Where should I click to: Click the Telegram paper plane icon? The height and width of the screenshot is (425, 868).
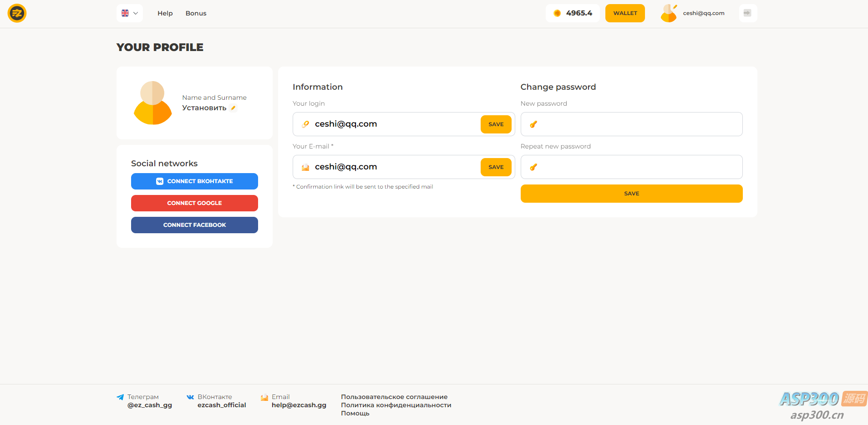(120, 397)
